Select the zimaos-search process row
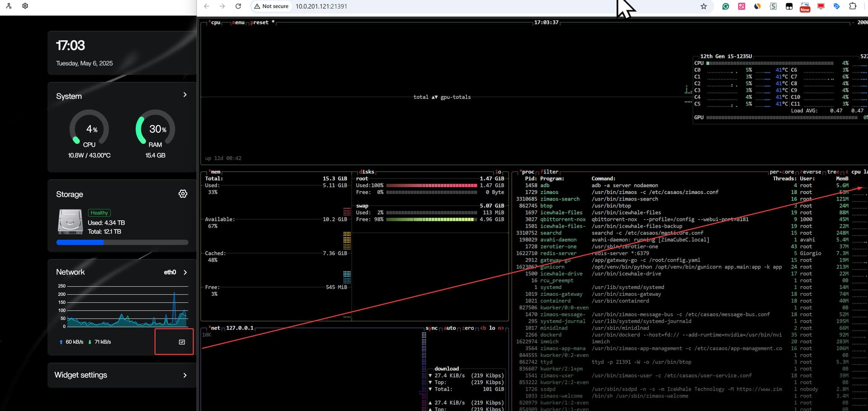 pos(682,199)
